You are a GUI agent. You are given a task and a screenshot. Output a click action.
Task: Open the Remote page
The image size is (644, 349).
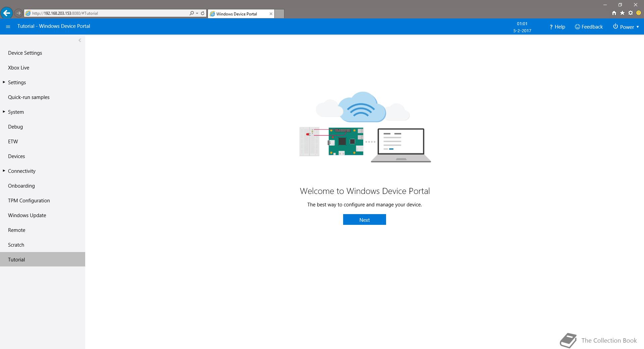(x=43, y=230)
